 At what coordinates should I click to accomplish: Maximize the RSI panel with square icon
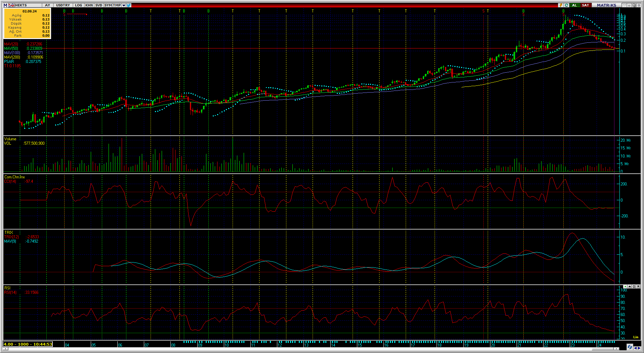click(x=634, y=286)
